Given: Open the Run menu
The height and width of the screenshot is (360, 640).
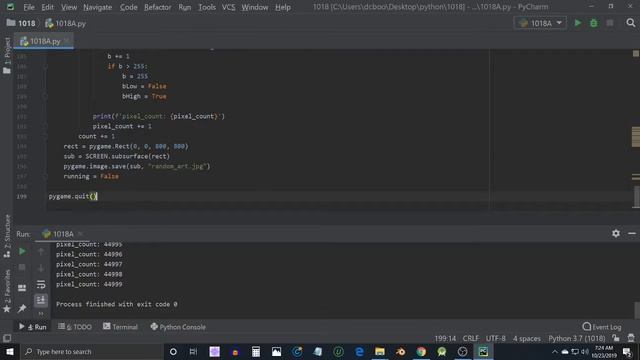Looking at the screenshot, I should pyautogui.click(x=184, y=7).
